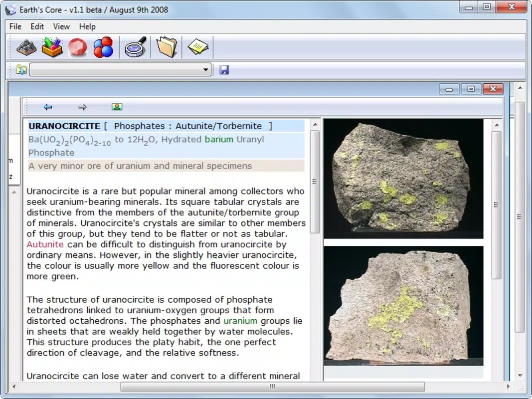532x399 pixels.
Task: Open the View menu
Action: [x=61, y=26]
